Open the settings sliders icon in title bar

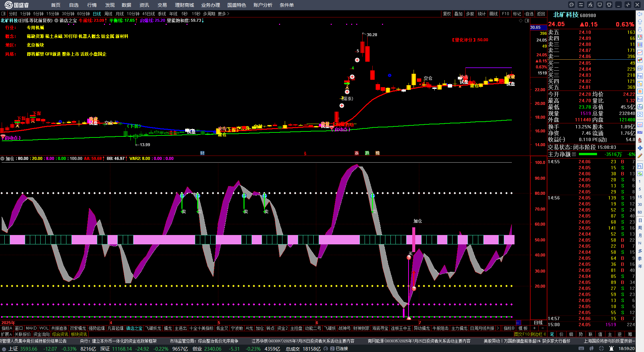581,5
